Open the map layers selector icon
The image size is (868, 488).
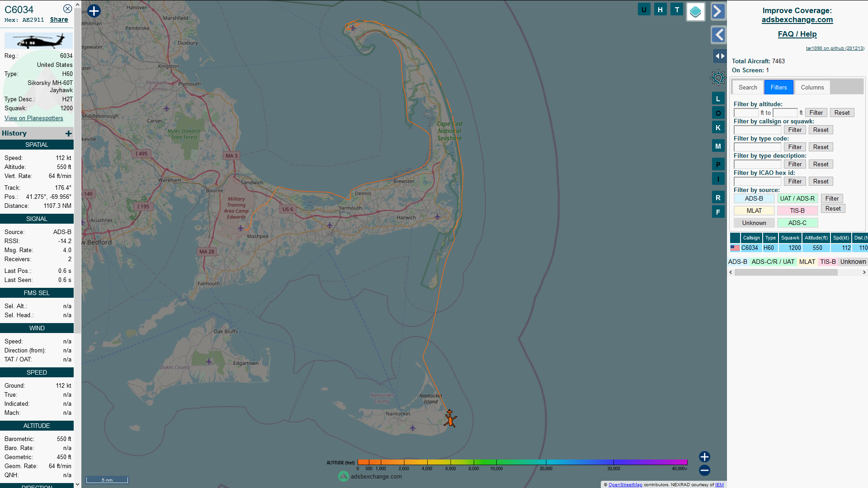pos(695,11)
